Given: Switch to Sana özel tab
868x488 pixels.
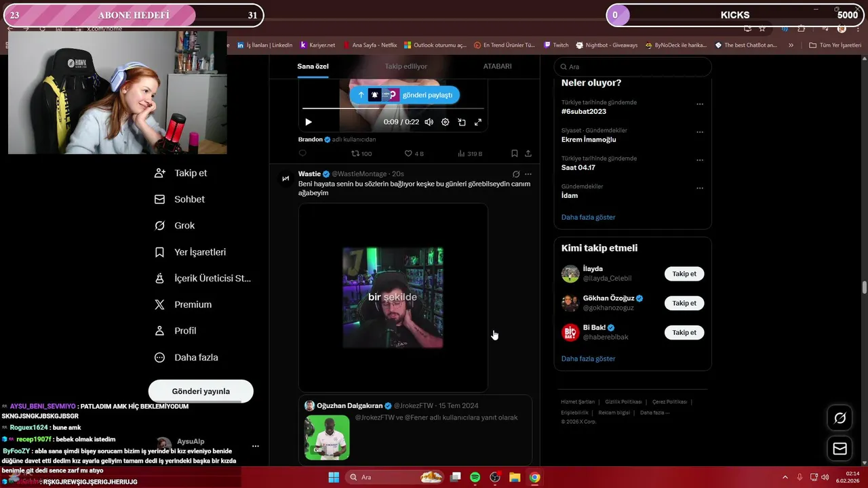Looking at the screenshot, I should tap(313, 66).
